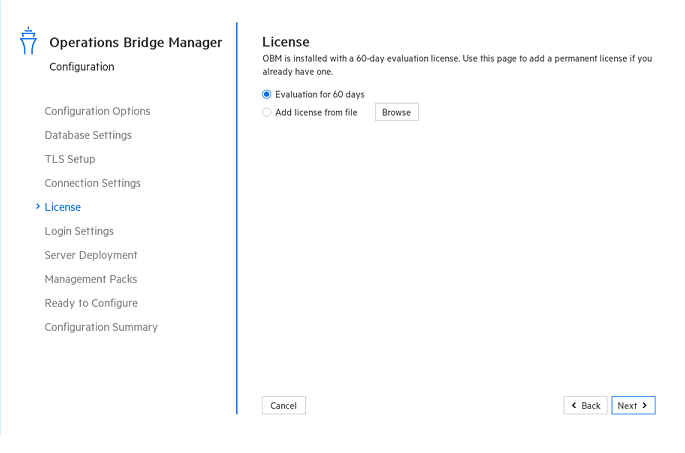Click the Cancel button

(284, 405)
